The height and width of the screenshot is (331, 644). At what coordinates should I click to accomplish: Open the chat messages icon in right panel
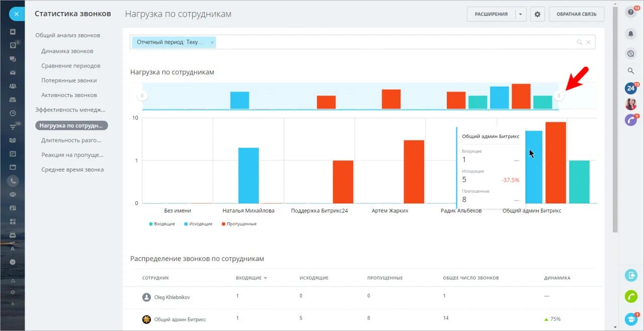point(630,53)
